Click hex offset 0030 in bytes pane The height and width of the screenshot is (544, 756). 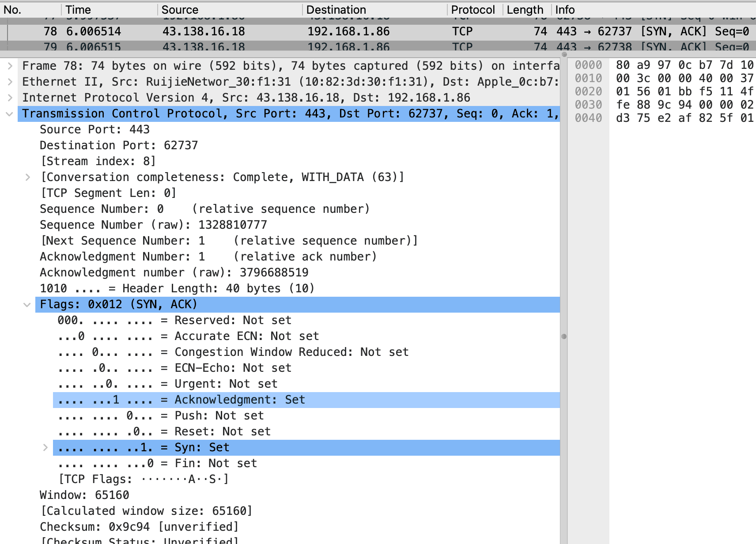tap(589, 105)
